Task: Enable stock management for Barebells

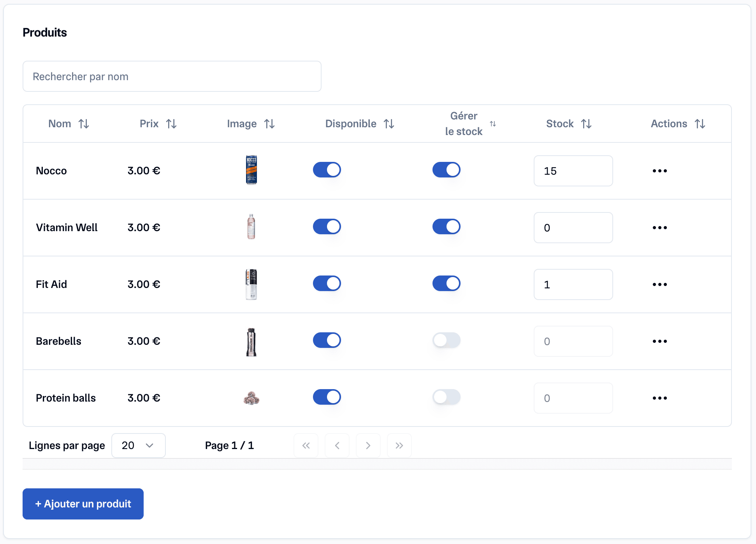Action: coord(447,340)
